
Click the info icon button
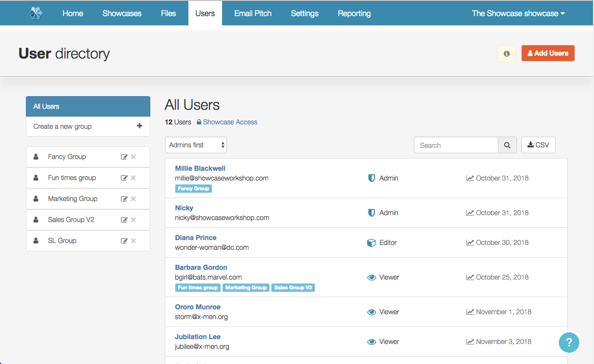pos(507,54)
